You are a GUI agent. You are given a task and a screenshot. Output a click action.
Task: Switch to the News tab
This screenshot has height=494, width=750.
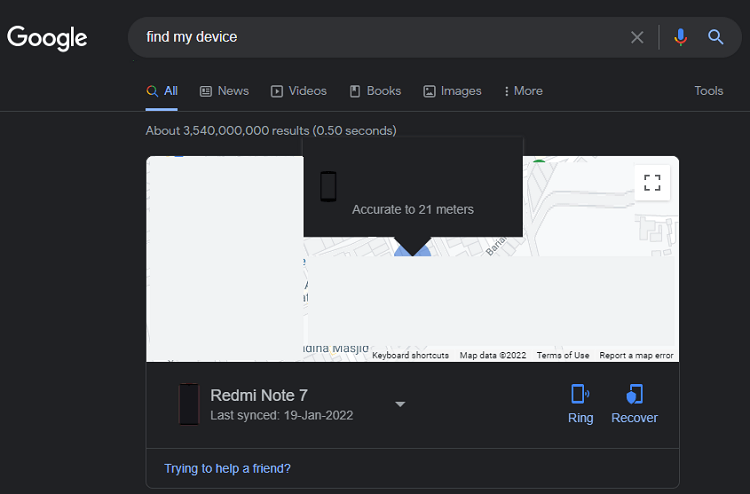tap(224, 91)
